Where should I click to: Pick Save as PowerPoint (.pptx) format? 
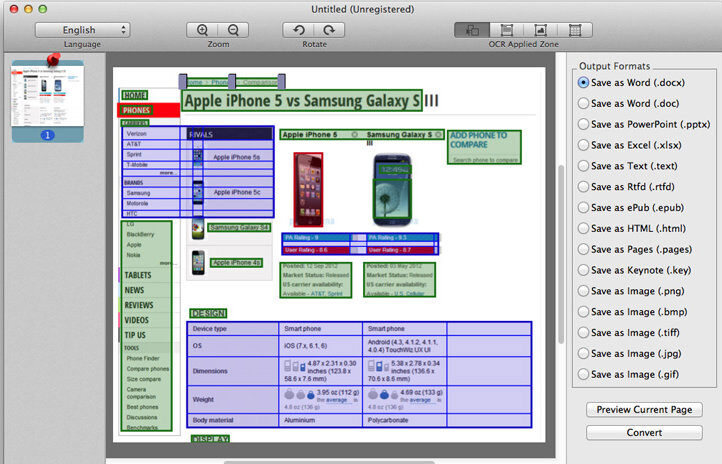coord(584,124)
